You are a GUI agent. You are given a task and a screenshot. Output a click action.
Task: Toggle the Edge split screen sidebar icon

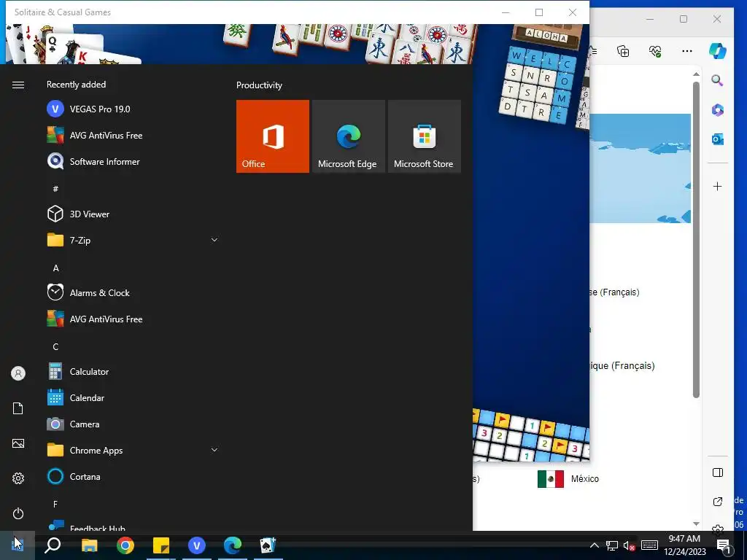pos(718,472)
